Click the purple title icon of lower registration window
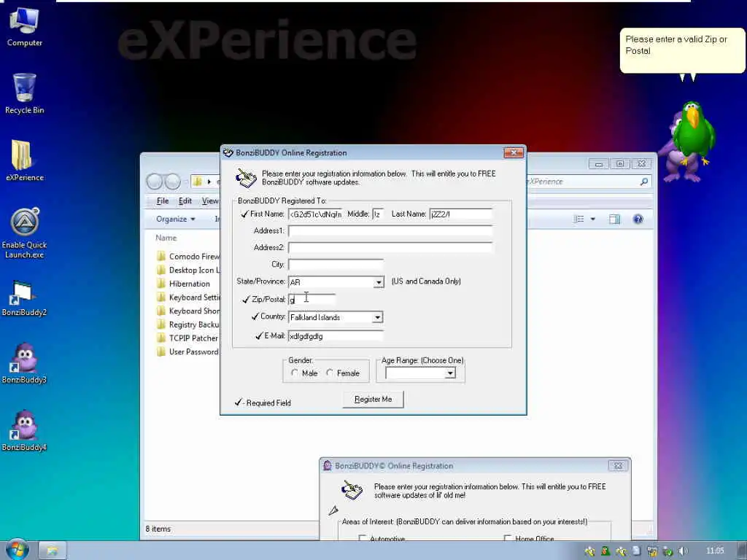This screenshot has width=747, height=560. 328,465
